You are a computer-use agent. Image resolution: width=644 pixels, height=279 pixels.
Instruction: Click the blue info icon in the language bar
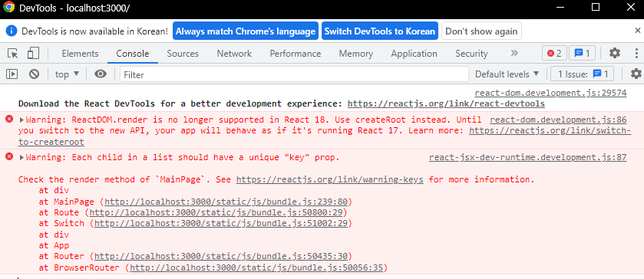click(12, 31)
